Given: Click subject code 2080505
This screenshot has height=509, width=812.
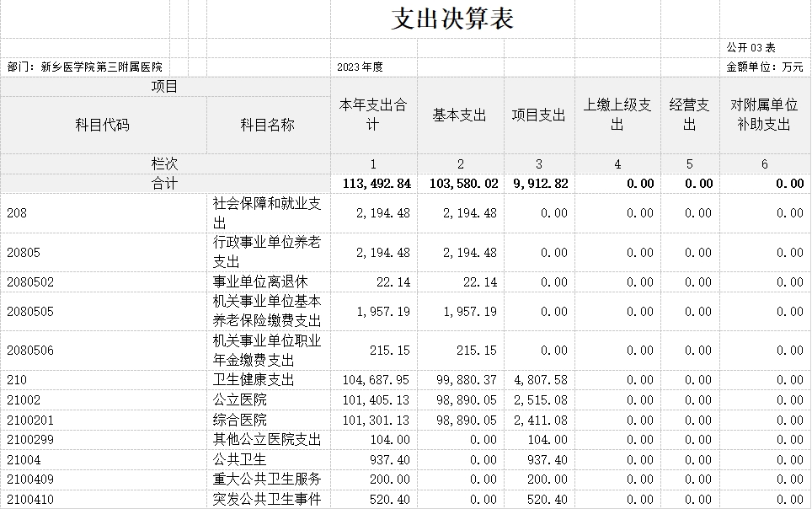Looking at the screenshot, I should click(x=30, y=312).
